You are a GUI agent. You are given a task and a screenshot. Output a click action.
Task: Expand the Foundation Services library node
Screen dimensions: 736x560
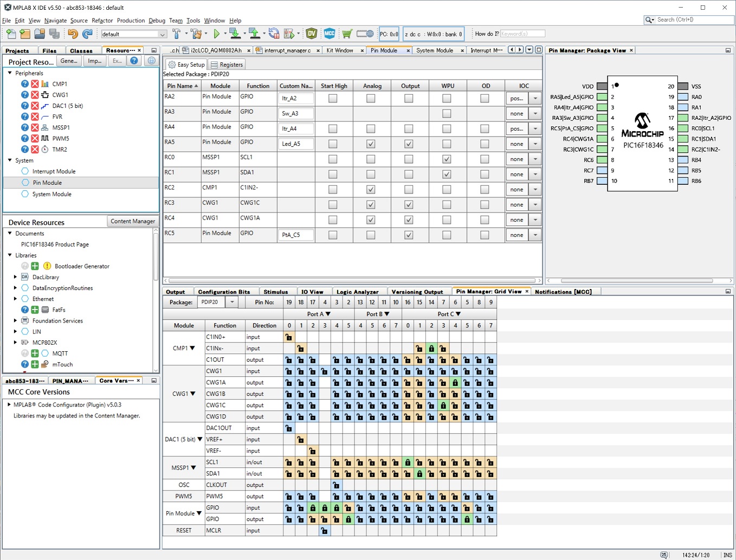coord(15,320)
